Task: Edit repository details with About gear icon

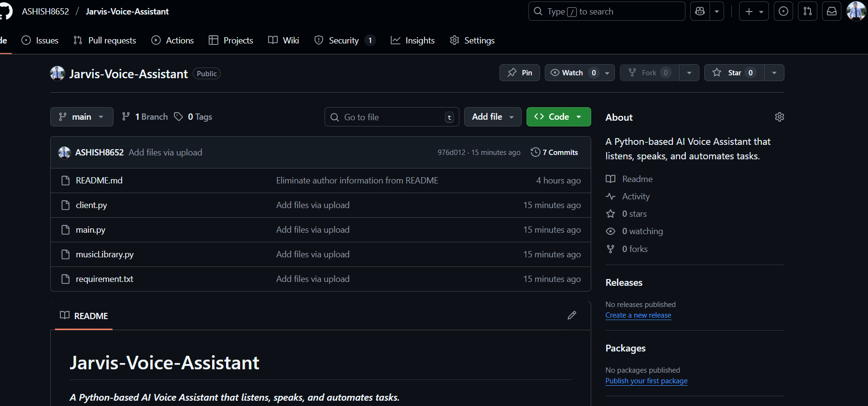Action: [779, 117]
